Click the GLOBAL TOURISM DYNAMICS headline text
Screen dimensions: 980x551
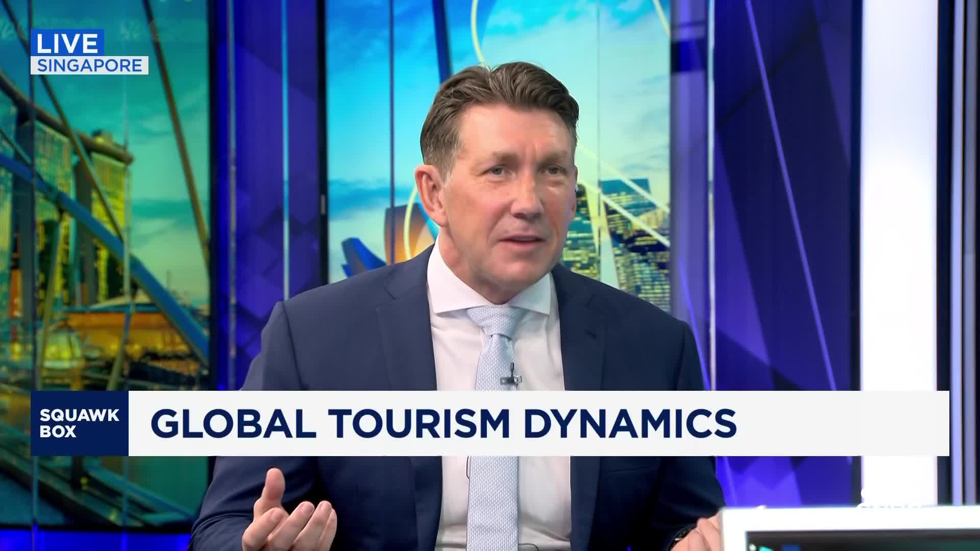click(443, 423)
